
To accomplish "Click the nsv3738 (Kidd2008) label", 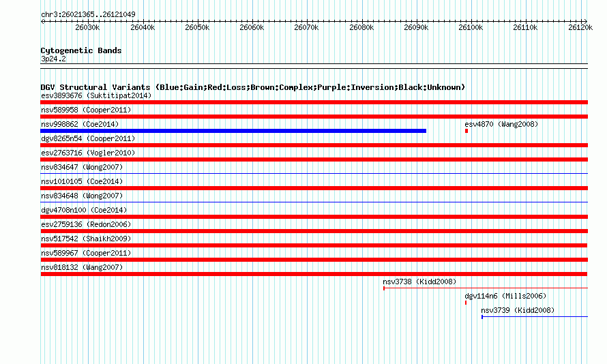I will [419, 282].
